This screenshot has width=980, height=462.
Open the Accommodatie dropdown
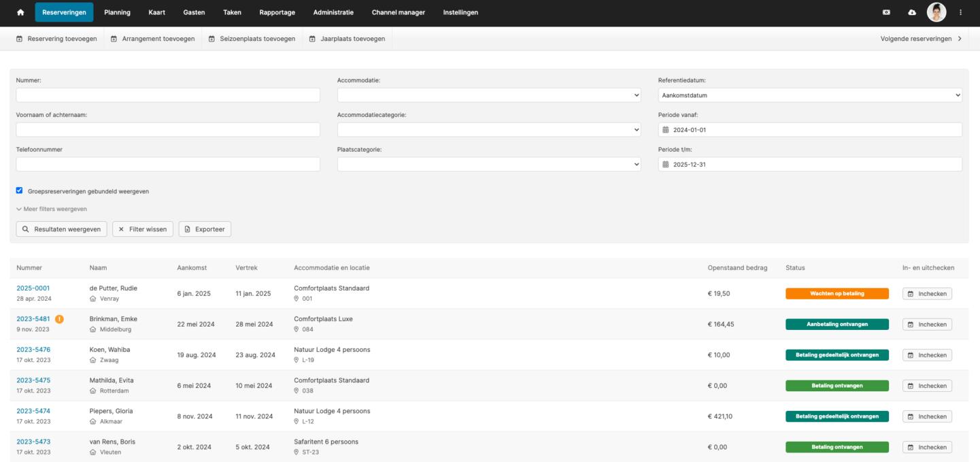(488, 95)
